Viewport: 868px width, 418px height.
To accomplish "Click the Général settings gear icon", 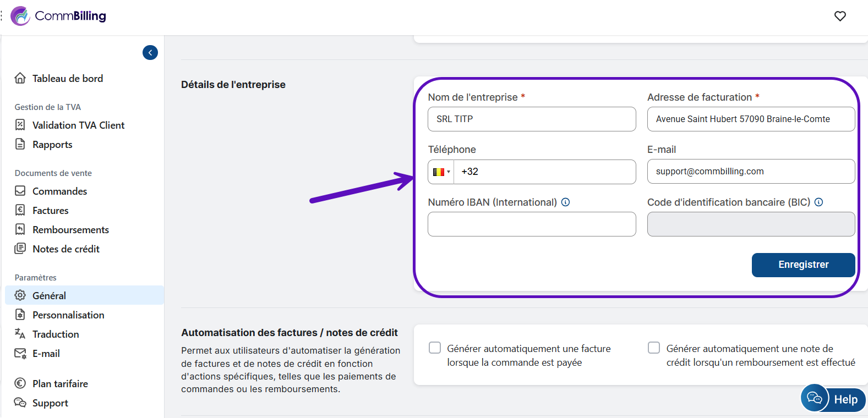I will pos(20,295).
